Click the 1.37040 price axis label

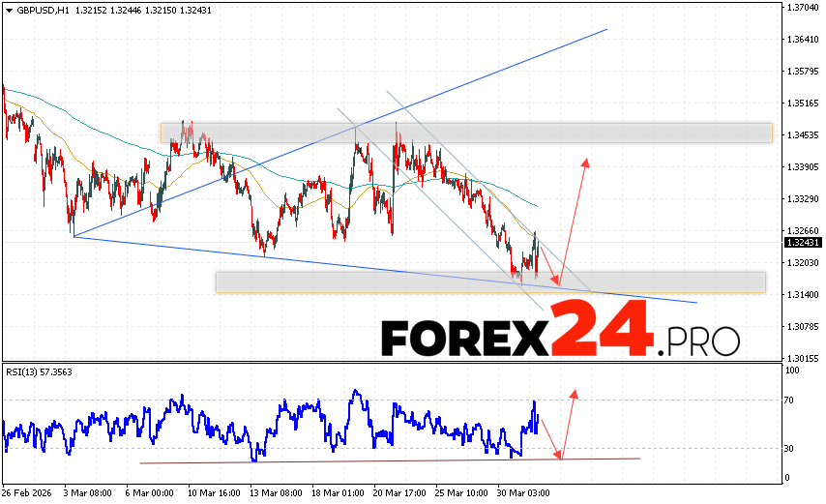(804, 8)
